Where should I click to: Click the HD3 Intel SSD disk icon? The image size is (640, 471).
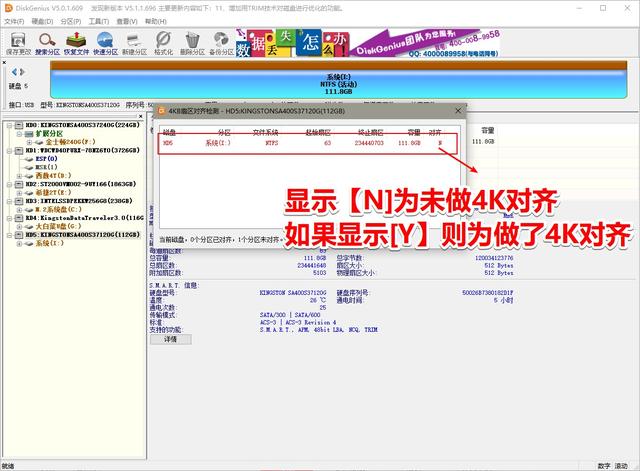pos(19,201)
